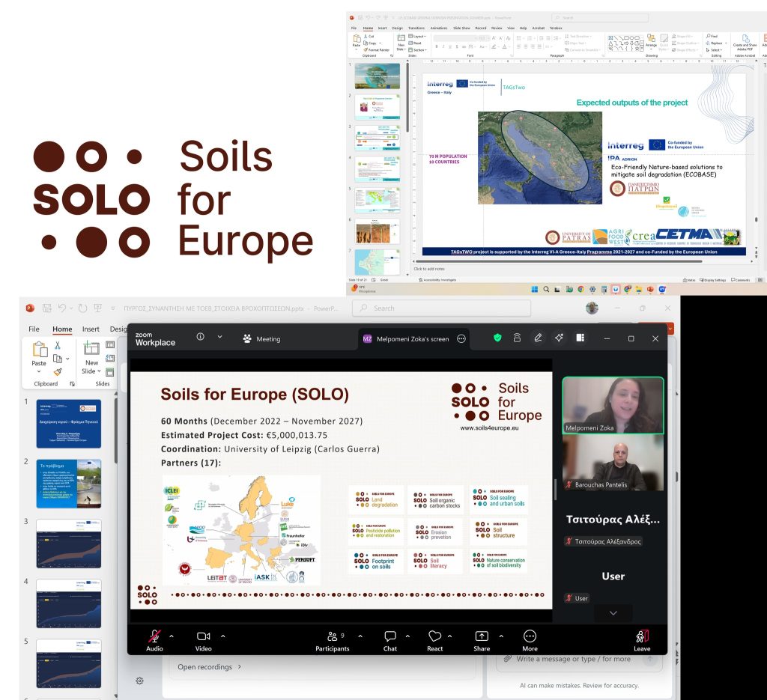Image resolution: width=767 pixels, height=700 pixels.
Task: Click the settings gear below Open recordings
Action: tap(139, 681)
